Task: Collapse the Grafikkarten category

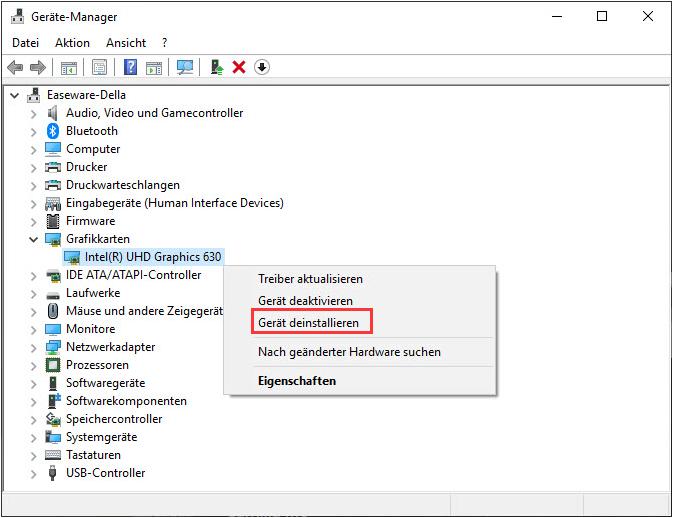Action: pos(33,239)
